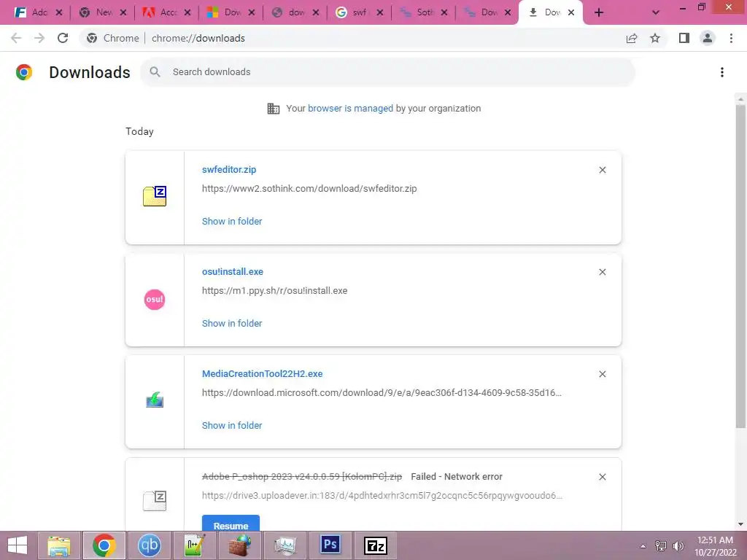Close the 'Soth' tab
Image resolution: width=747 pixels, height=560 pixels.
coord(444,13)
